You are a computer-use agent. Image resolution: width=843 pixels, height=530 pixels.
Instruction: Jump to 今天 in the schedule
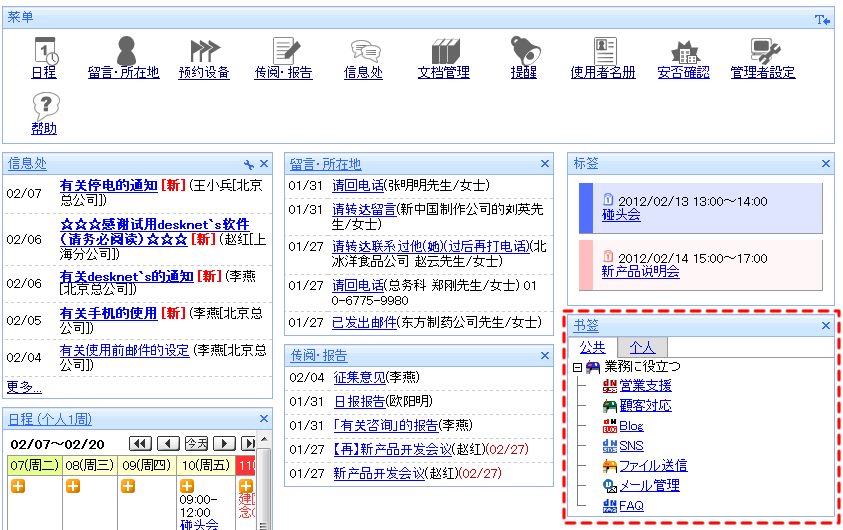(198, 443)
